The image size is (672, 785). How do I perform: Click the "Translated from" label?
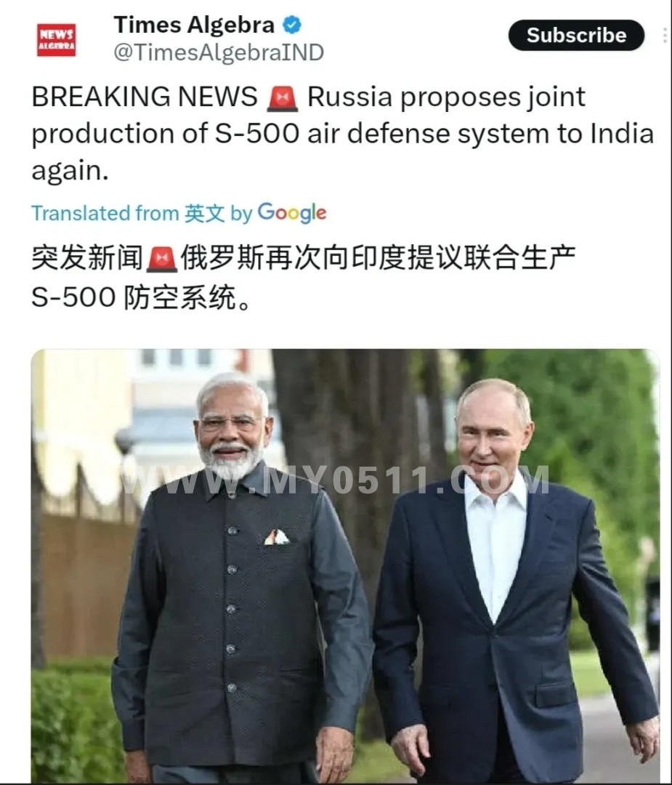tap(105, 213)
